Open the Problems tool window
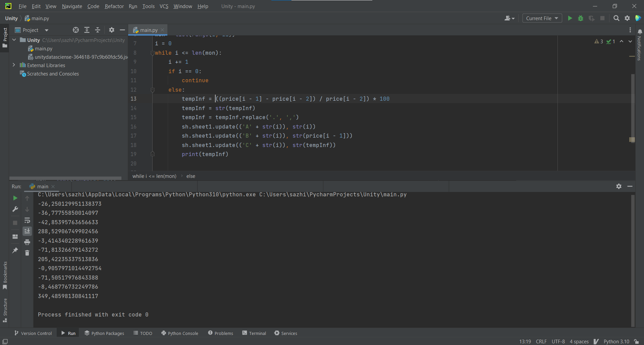 pyautogui.click(x=220, y=333)
